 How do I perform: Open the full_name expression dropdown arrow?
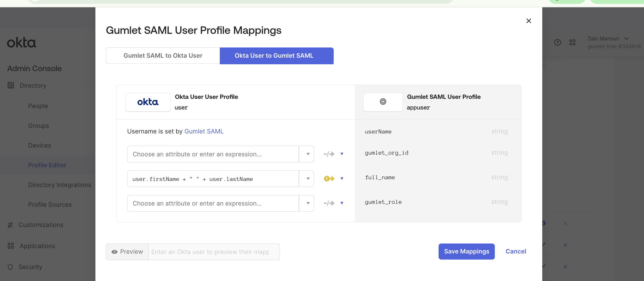click(x=308, y=179)
